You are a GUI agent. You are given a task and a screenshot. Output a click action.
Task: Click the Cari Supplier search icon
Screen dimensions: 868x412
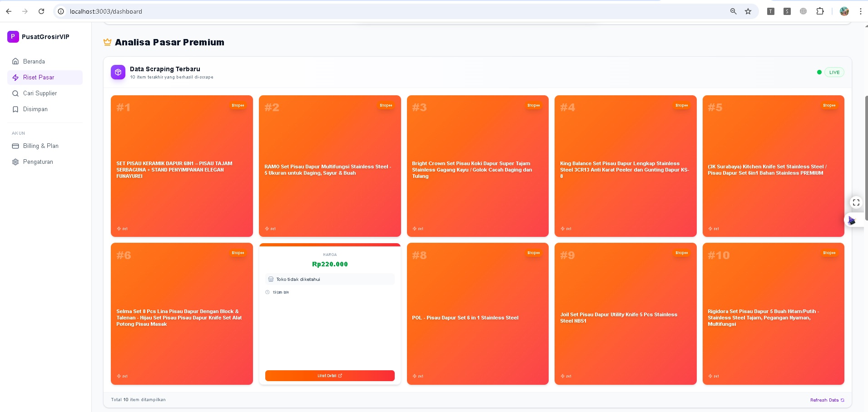(15, 93)
